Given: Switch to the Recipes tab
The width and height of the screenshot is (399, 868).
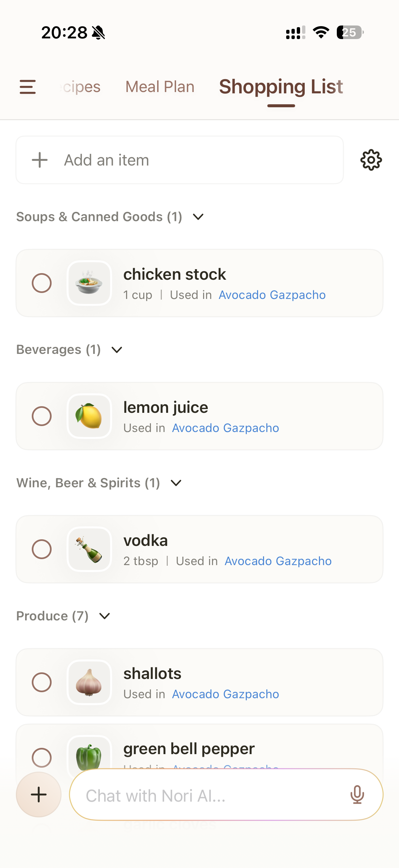Looking at the screenshot, I should pyautogui.click(x=81, y=87).
